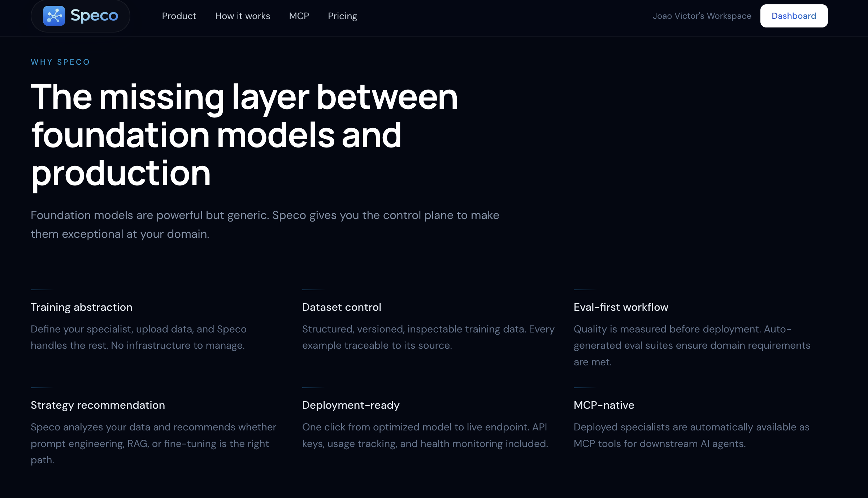Select the Eval-first workflow heading
This screenshot has height=498, width=868.
621,307
